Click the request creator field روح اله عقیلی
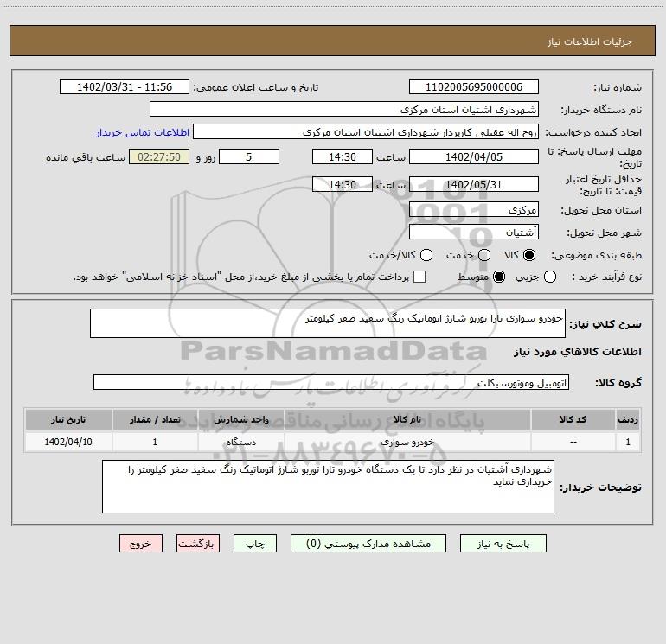 [366, 131]
